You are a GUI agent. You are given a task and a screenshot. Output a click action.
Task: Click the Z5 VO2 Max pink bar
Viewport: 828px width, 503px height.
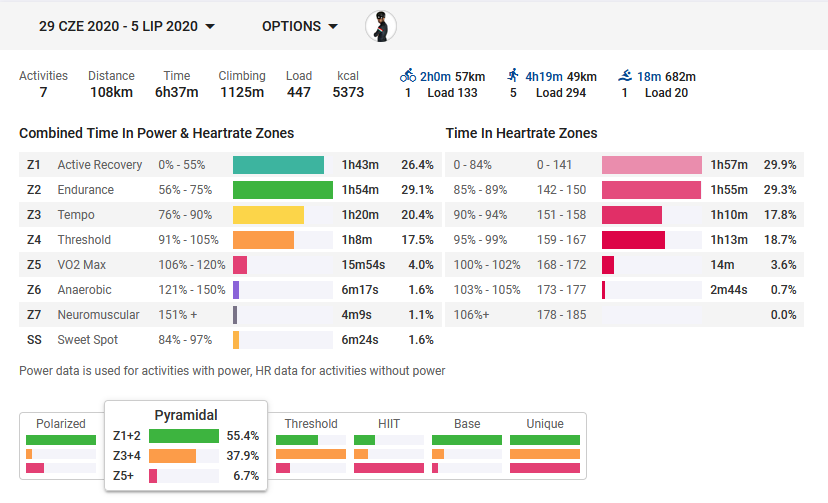240,265
